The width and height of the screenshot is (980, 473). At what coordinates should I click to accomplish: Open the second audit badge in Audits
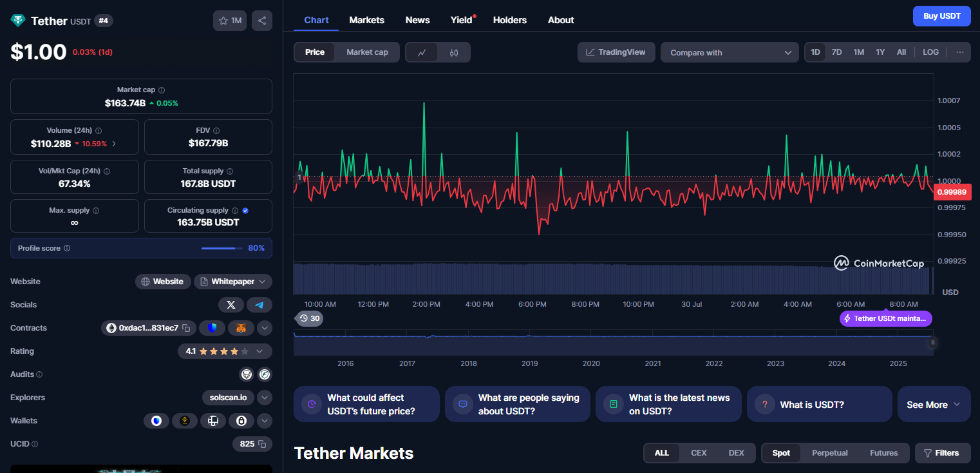pyautogui.click(x=265, y=374)
